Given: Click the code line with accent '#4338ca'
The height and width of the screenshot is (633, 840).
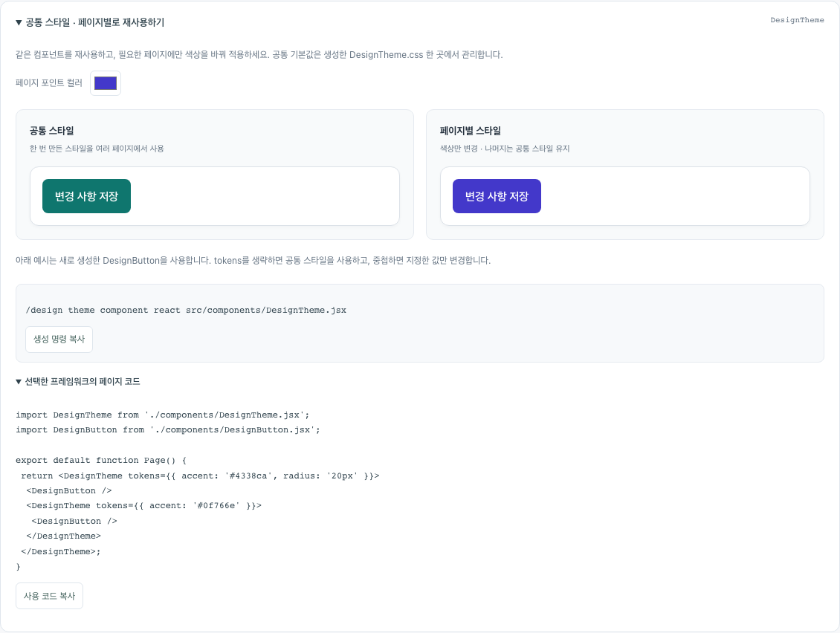Looking at the screenshot, I should pos(200,475).
